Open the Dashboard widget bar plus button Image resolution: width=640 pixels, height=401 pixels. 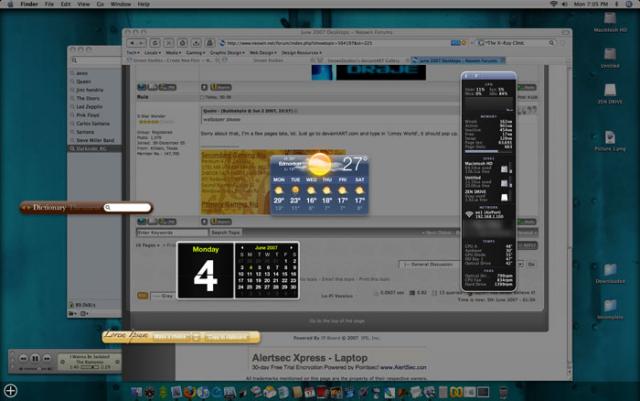coord(10,391)
